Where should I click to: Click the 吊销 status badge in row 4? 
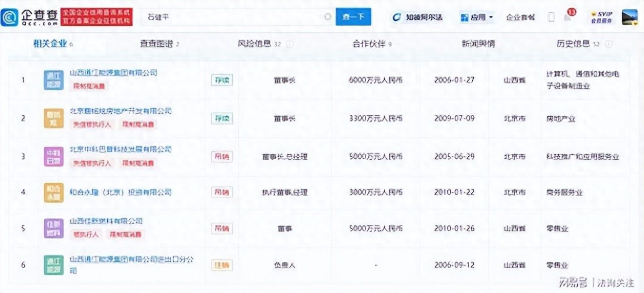(x=221, y=192)
